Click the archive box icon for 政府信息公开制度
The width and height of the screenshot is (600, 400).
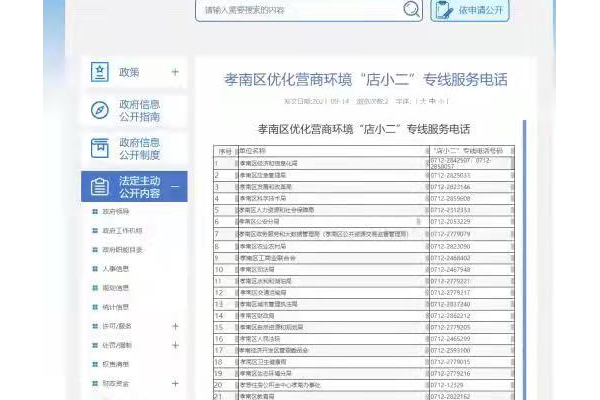pyautogui.click(x=100, y=148)
